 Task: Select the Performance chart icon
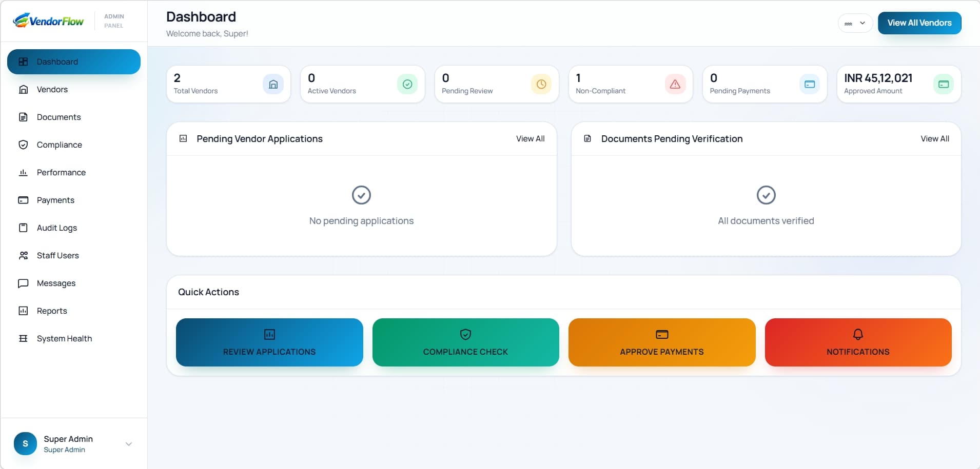coord(24,172)
